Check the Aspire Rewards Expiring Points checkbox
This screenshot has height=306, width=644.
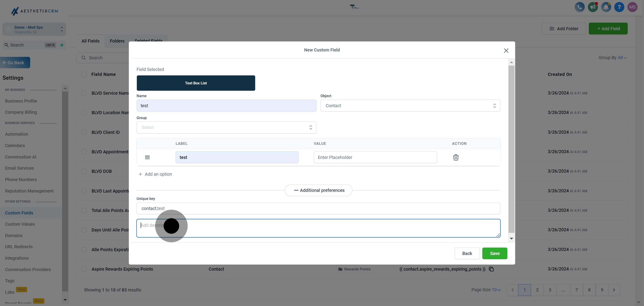pos(84,269)
